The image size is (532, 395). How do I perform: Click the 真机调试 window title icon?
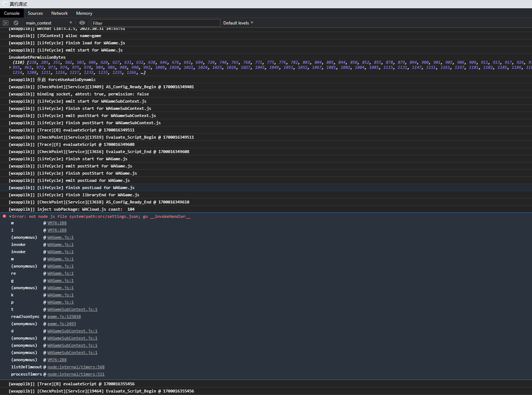coord(5,4)
